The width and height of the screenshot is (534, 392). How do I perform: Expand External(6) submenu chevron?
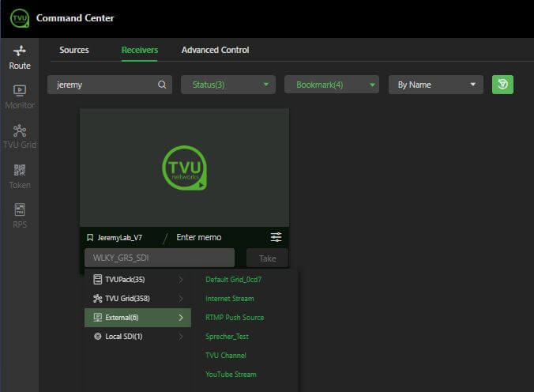pos(181,318)
